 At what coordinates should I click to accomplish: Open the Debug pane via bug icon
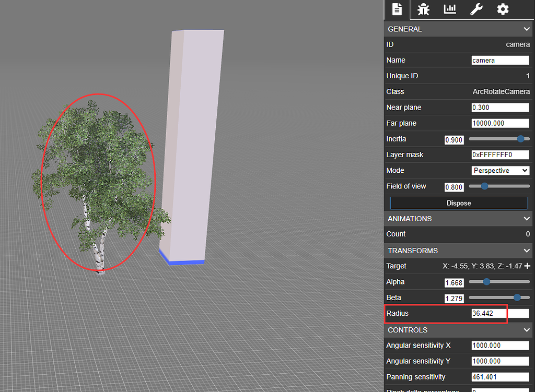[x=423, y=9]
